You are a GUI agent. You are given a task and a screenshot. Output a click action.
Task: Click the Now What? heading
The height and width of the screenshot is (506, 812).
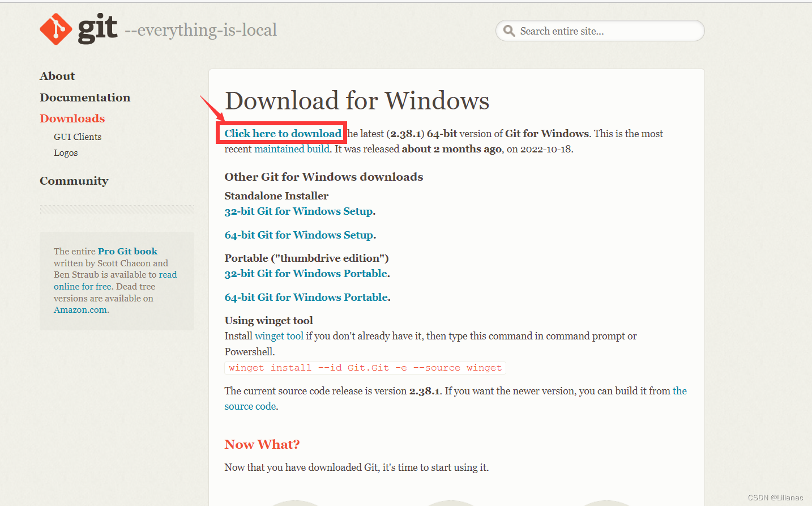(262, 444)
